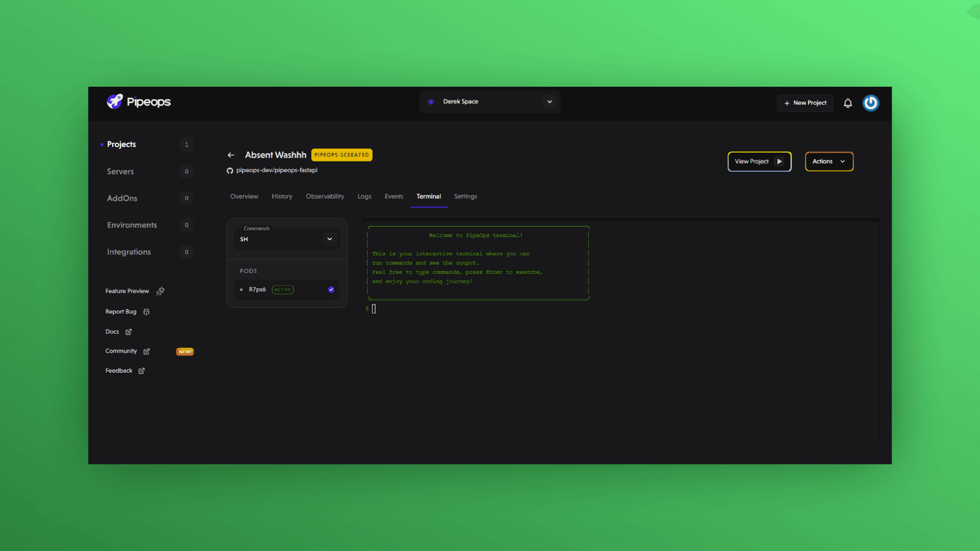Screen dimensions: 980x551
Task: Open the Logs tab
Action: 364,196
